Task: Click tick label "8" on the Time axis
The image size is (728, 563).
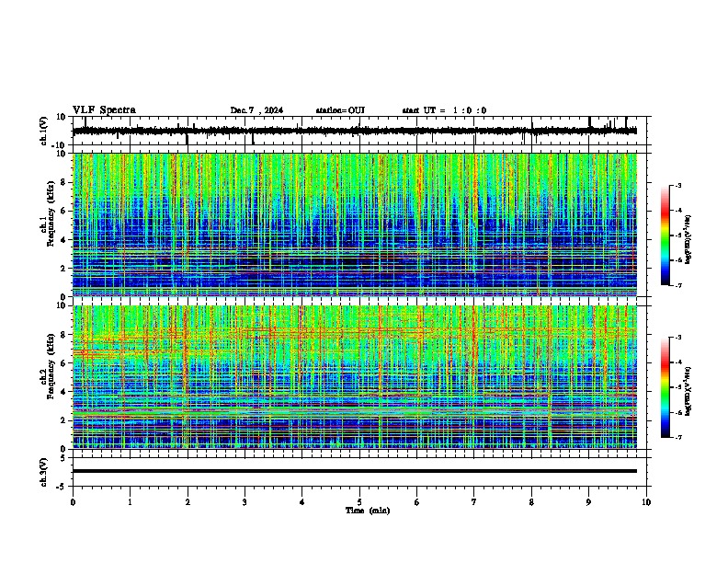Action: click(531, 502)
